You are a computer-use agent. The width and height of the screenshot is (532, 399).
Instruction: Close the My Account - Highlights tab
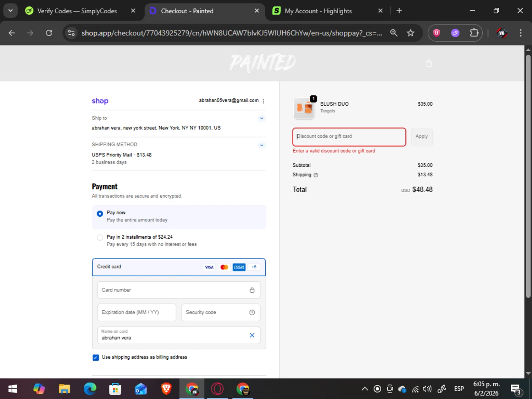click(x=380, y=11)
